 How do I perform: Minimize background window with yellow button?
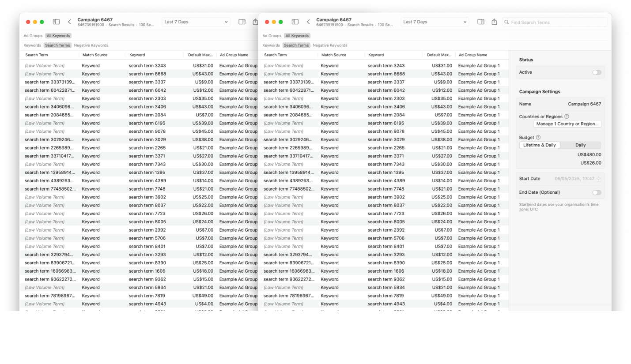pos(35,22)
